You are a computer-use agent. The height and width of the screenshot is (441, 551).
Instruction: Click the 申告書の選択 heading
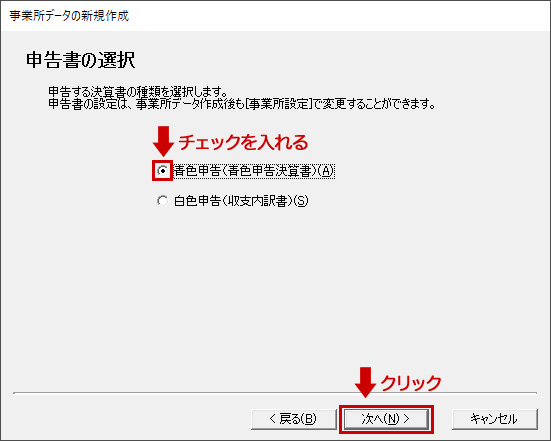tap(80, 60)
